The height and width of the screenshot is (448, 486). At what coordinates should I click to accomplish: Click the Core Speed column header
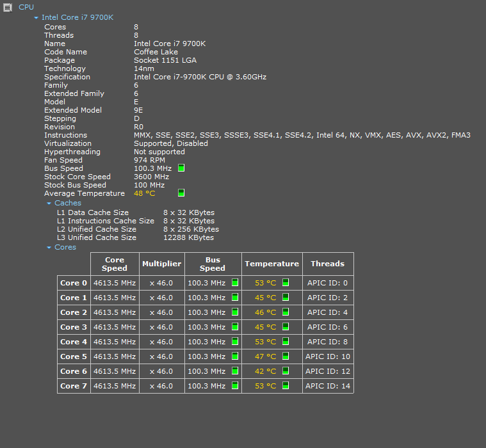pos(115,264)
